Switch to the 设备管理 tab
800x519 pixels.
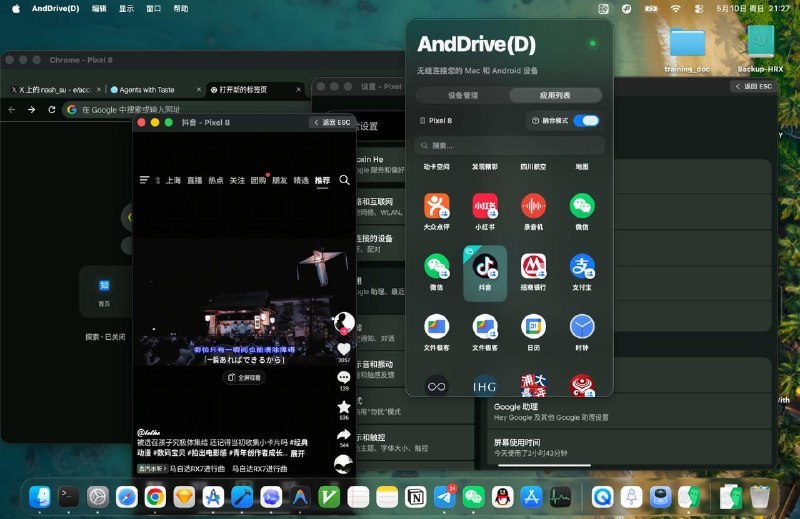tap(463, 95)
